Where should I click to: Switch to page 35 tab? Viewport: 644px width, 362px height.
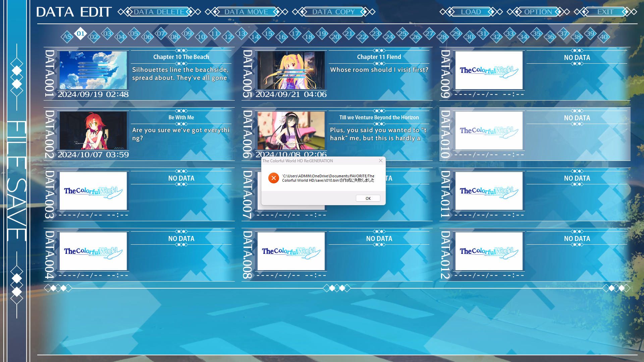(537, 34)
